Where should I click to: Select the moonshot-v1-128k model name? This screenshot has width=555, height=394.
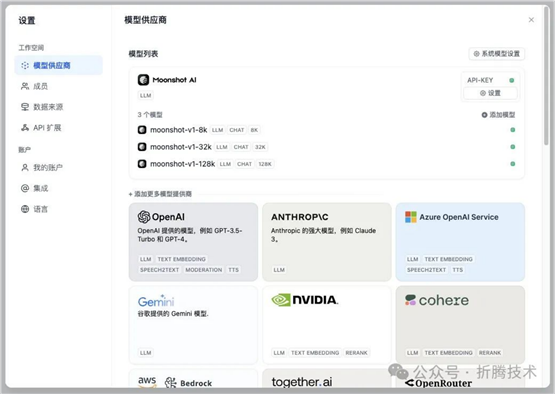pos(183,164)
